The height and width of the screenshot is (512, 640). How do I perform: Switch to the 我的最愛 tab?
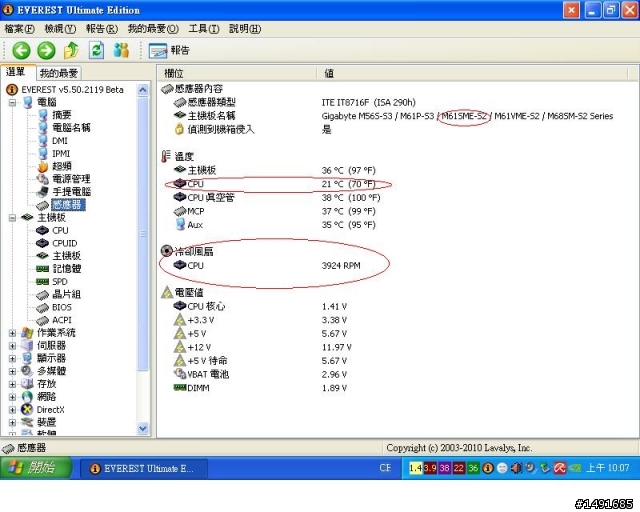tap(59, 73)
